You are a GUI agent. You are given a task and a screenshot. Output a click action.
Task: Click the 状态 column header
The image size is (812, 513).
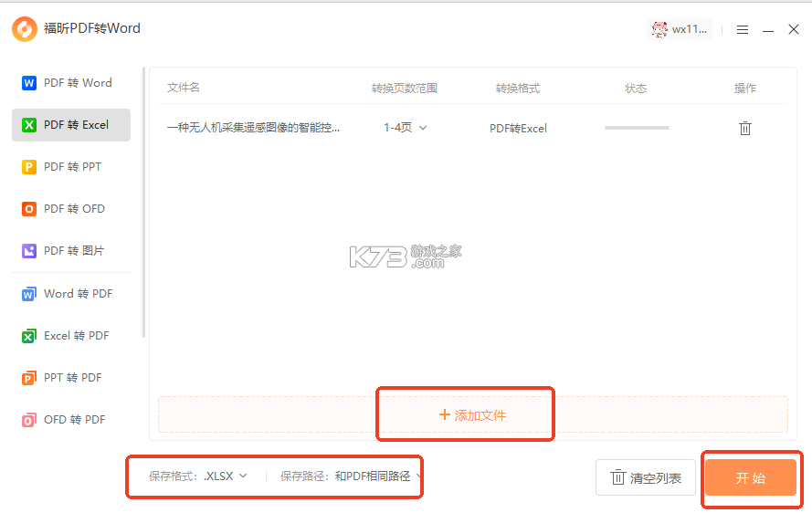636,89
